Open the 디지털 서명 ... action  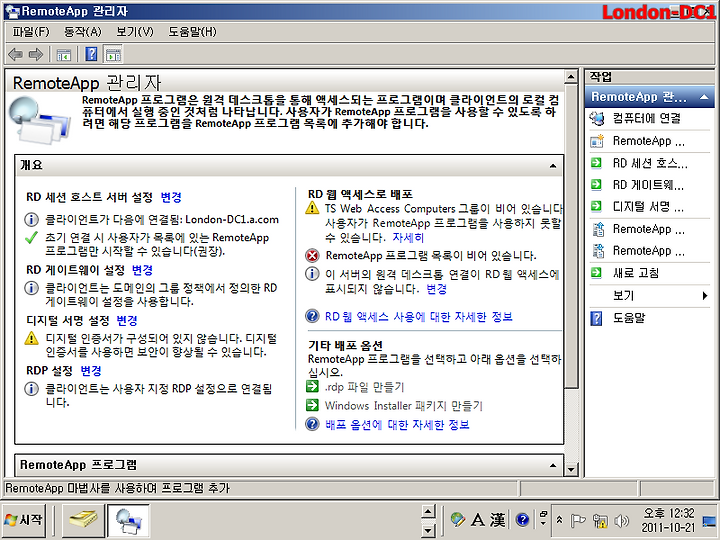[x=648, y=207]
